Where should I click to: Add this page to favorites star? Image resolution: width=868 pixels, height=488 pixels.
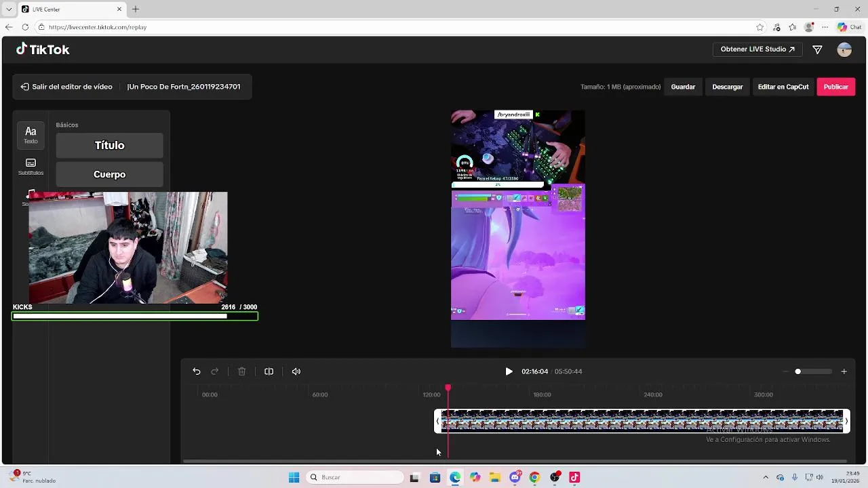[760, 27]
